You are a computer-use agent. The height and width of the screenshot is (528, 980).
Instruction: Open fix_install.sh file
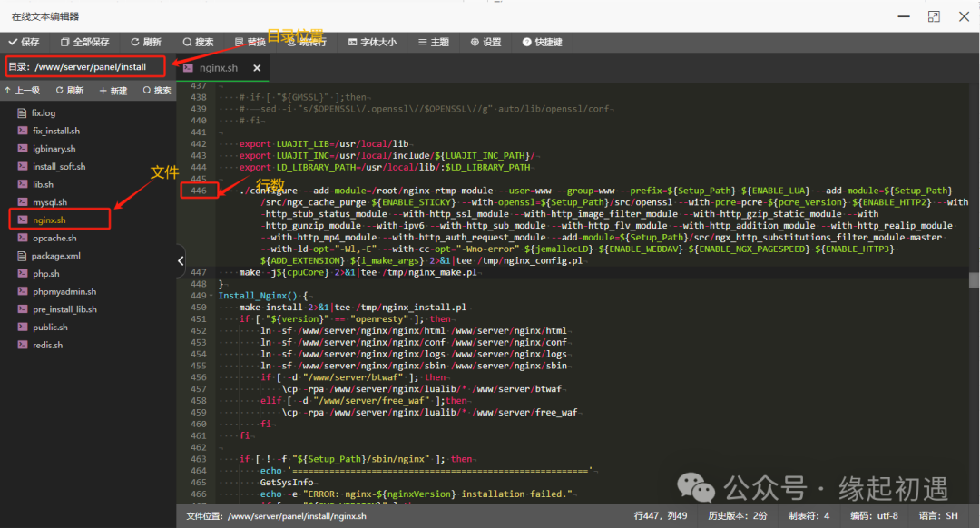(56, 131)
